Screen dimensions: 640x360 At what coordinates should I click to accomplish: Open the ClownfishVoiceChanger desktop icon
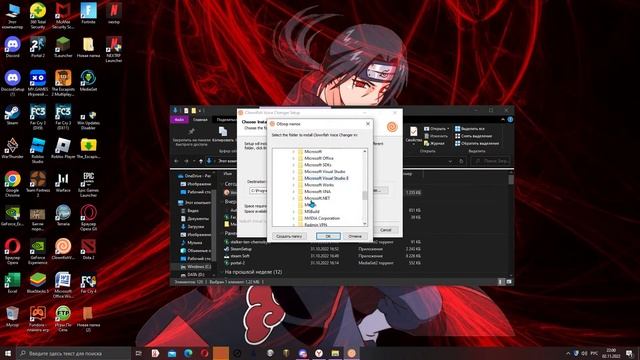coord(63,249)
